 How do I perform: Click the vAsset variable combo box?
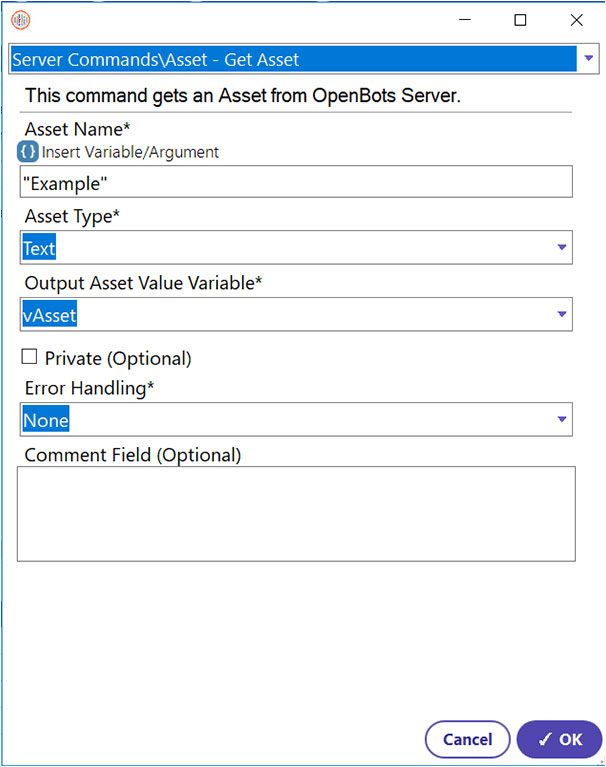pyautogui.click(x=296, y=314)
